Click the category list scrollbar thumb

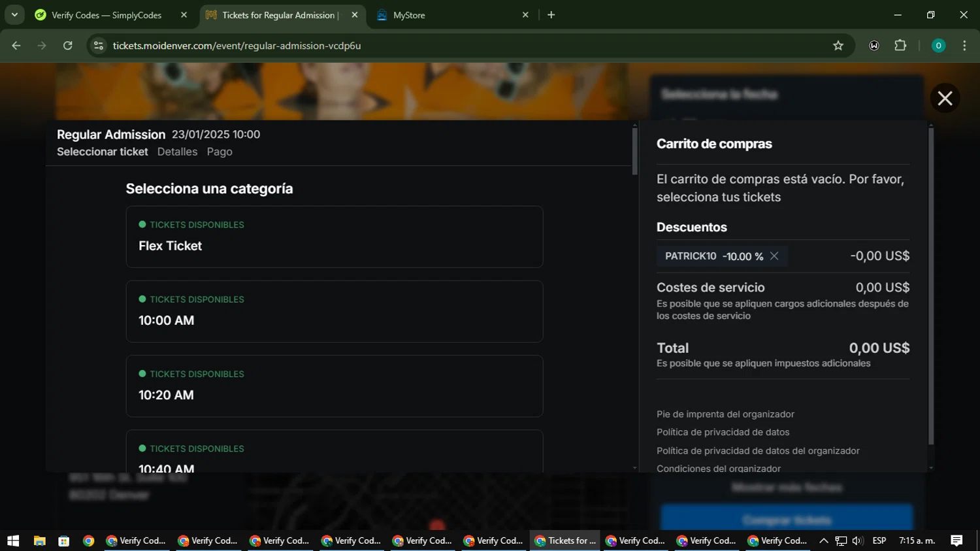pyautogui.click(x=634, y=151)
